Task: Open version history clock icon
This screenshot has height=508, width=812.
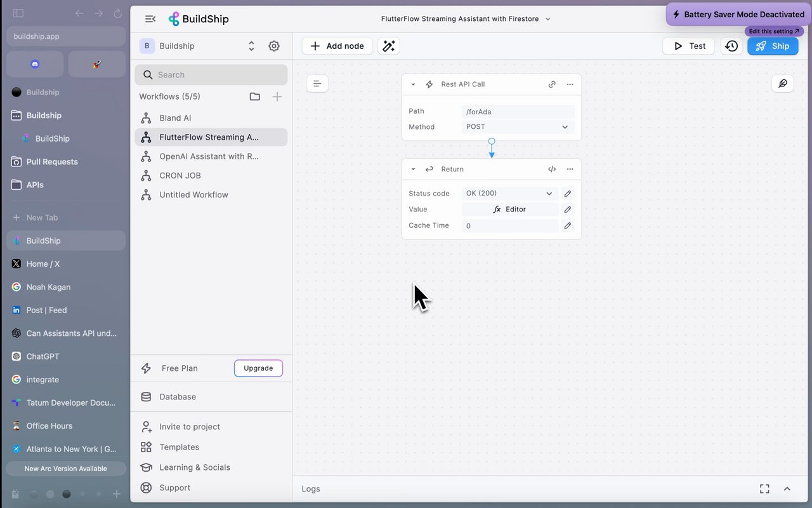Action: click(x=731, y=46)
